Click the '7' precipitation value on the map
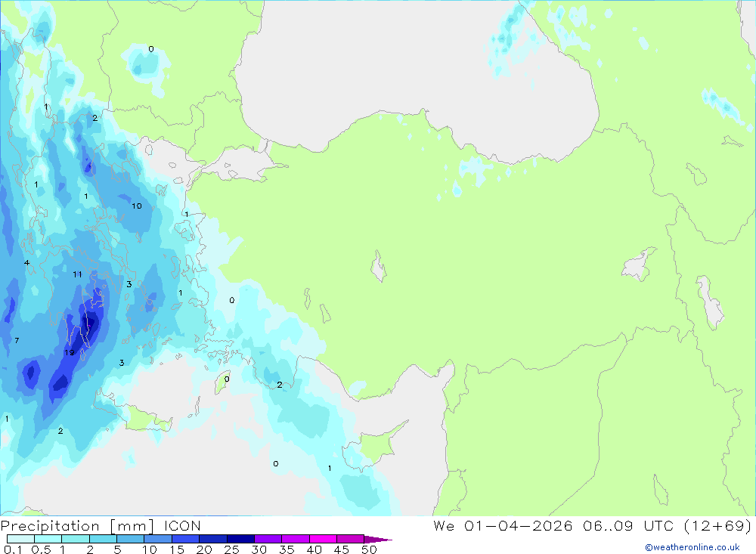 point(17,340)
